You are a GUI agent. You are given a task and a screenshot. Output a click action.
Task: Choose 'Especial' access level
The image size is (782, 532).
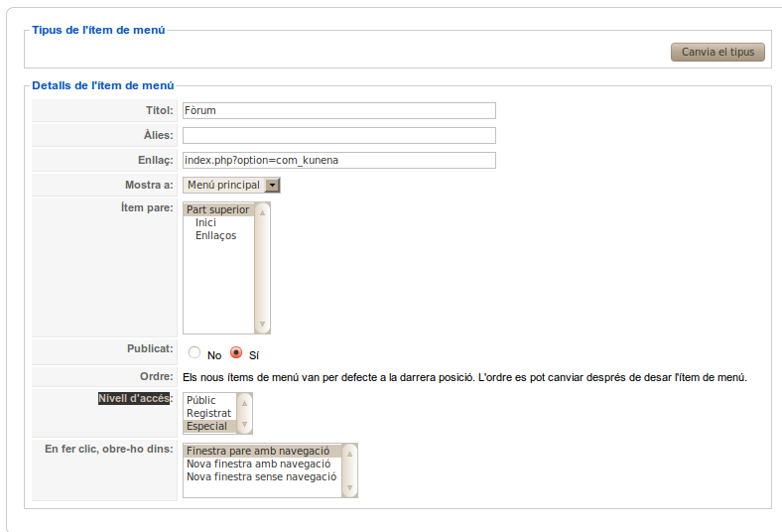coord(206,426)
